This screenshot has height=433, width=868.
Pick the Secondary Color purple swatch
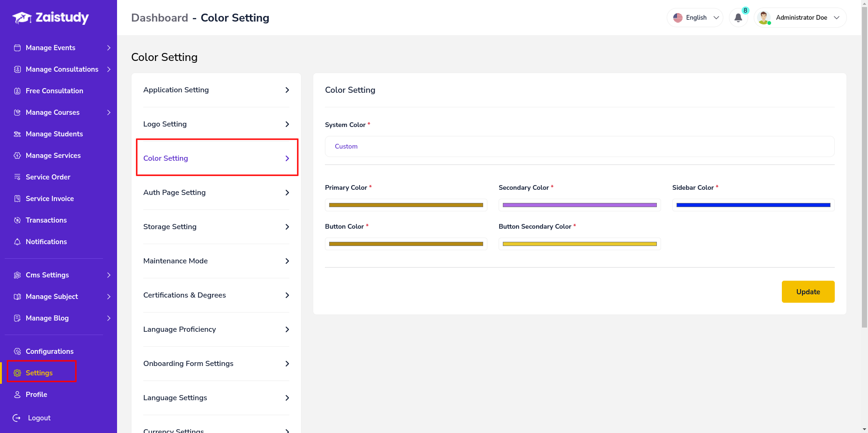click(x=580, y=205)
